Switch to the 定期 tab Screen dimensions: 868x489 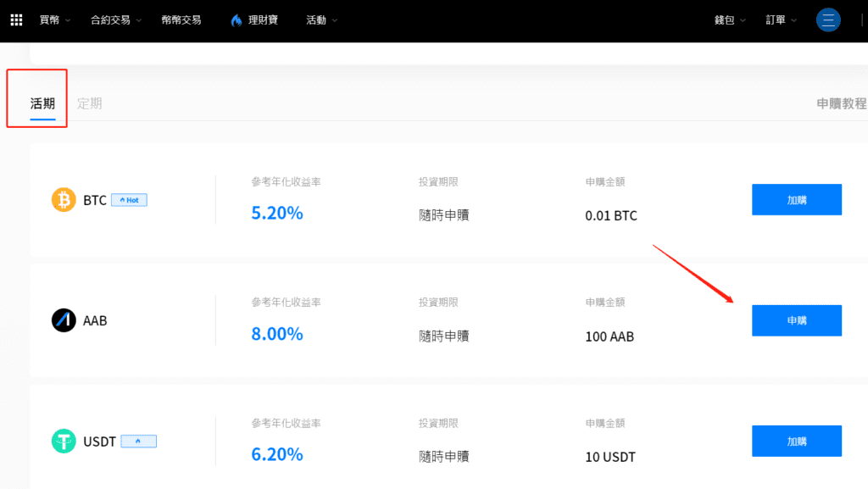(x=89, y=103)
